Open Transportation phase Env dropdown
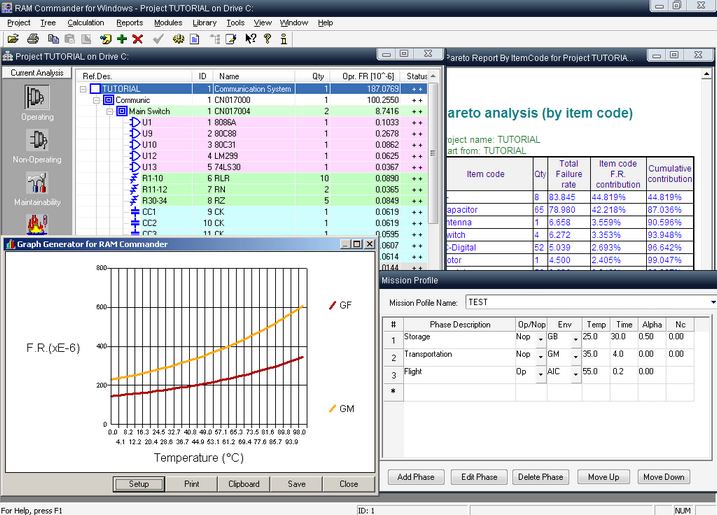Screen dimensions: 717x515 (576, 357)
